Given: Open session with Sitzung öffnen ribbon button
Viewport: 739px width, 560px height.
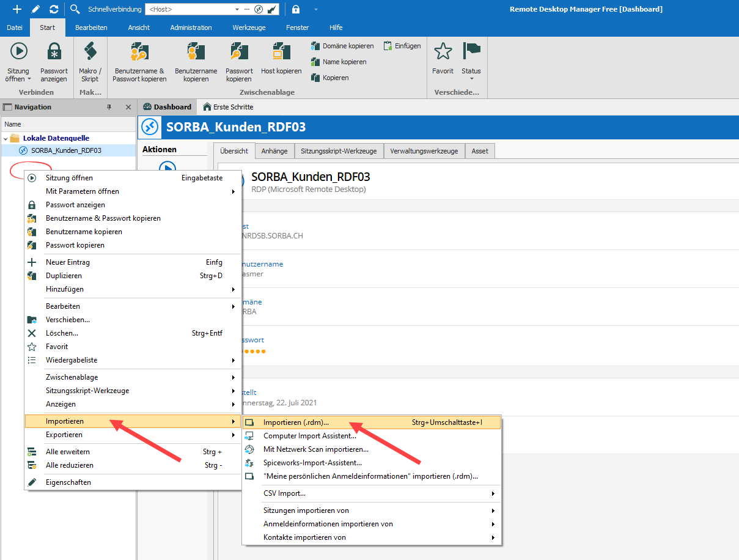Looking at the screenshot, I should pyautogui.click(x=18, y=62).
